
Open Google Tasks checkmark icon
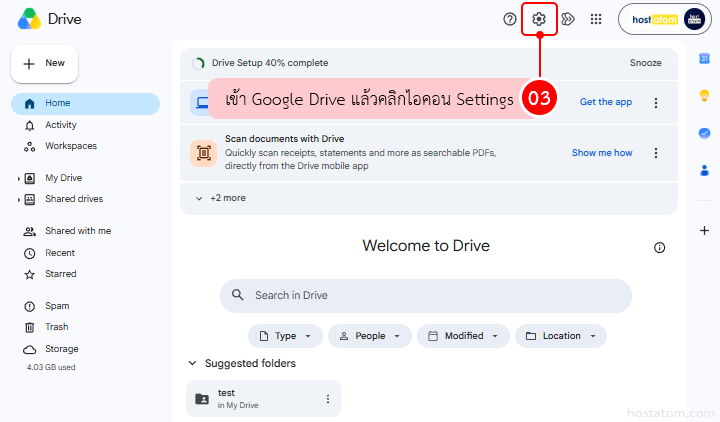pos(704,133)
